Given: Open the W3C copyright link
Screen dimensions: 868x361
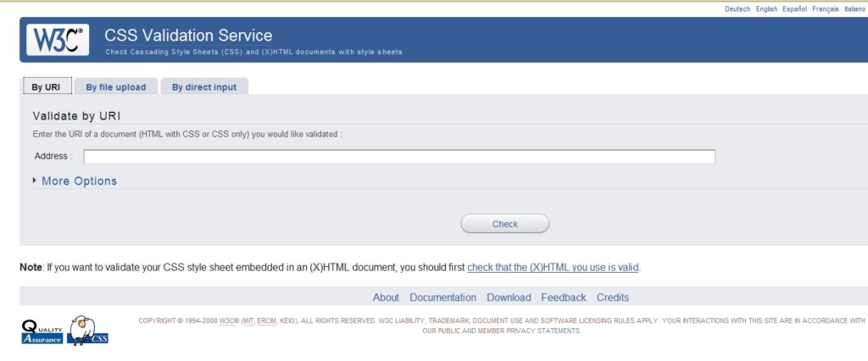Looking at the screenshot, I should [227, 320].
